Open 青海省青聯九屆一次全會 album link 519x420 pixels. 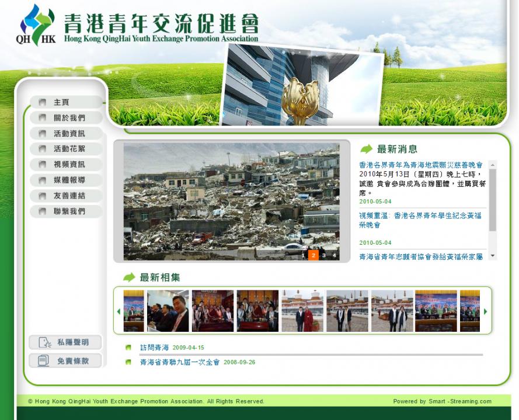click(x=179, y=362)
